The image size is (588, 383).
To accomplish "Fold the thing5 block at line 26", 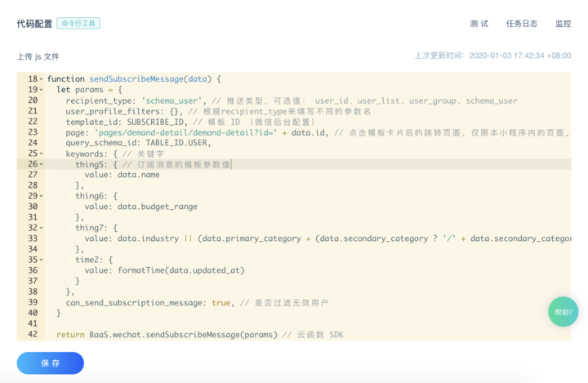I will 42,164.
